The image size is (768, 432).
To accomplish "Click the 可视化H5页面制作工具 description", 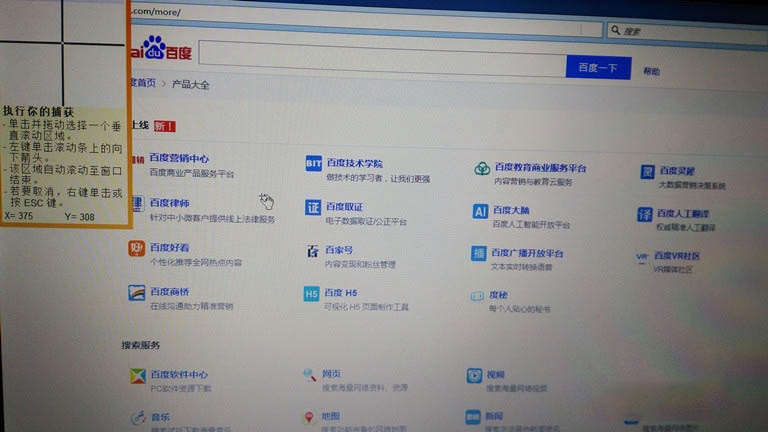I will (366, 307).
